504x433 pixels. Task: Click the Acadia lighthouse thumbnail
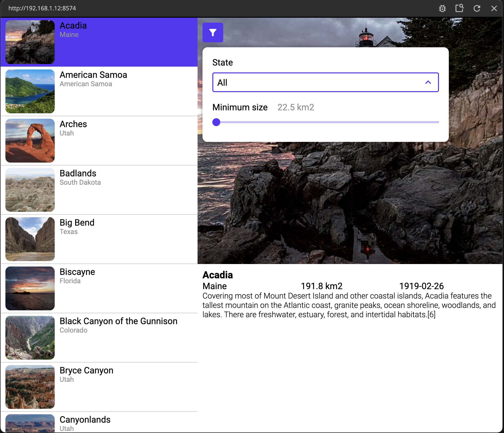pyautogui.click(x=30, y=42)
